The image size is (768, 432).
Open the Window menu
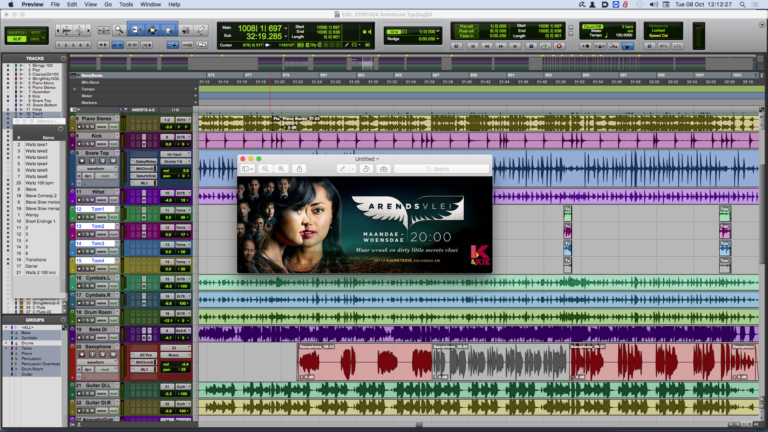point(150,4)
